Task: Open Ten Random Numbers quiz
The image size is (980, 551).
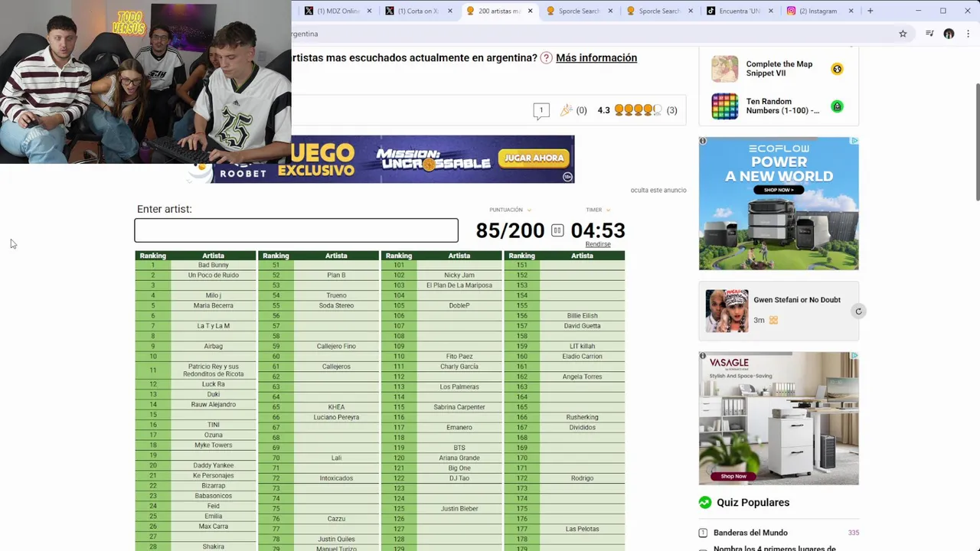Action: (782, 106)
